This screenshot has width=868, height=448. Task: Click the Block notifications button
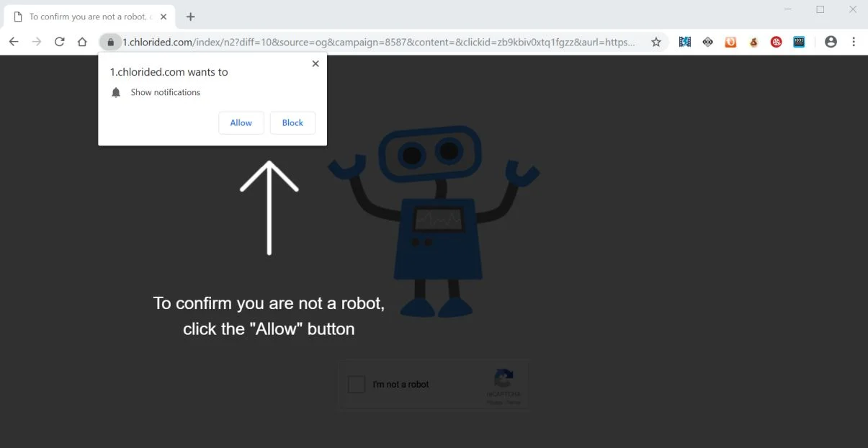tap(292, 122)
